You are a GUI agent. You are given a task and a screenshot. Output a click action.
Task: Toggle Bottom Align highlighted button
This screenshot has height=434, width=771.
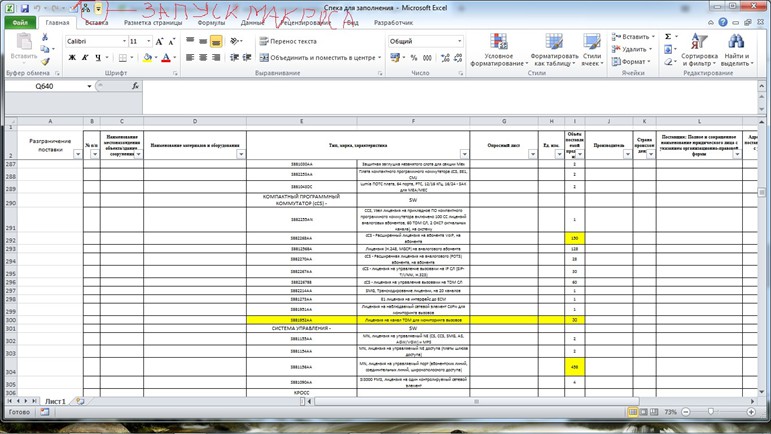click(216, 41)
